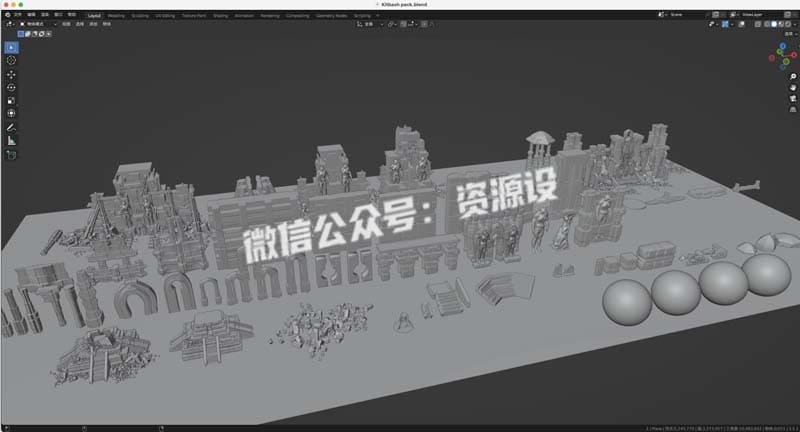Open the pivot point selector
Viewport: 800px width, 432px height.
[393, 24]
